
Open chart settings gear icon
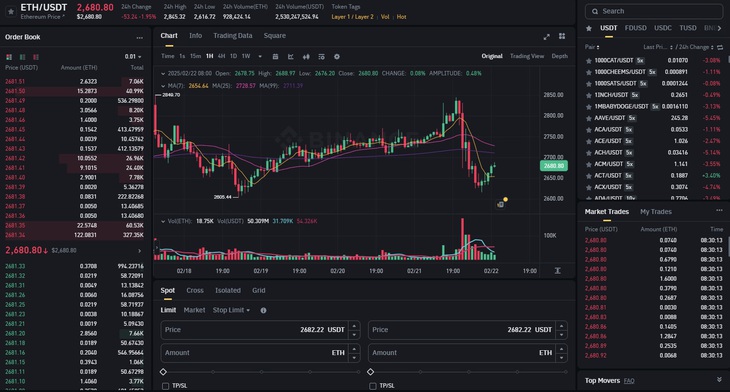337,56
